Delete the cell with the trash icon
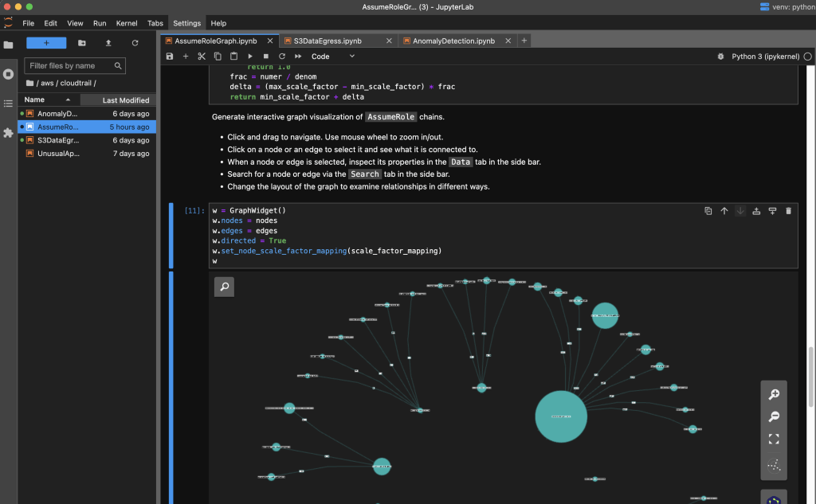The image size is (816, 504). click(x=788, y=211)
